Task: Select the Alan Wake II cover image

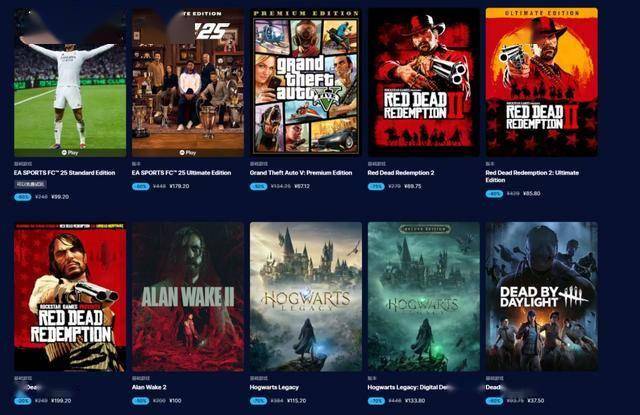Action: pyautogui.click(x=188, y=297)
